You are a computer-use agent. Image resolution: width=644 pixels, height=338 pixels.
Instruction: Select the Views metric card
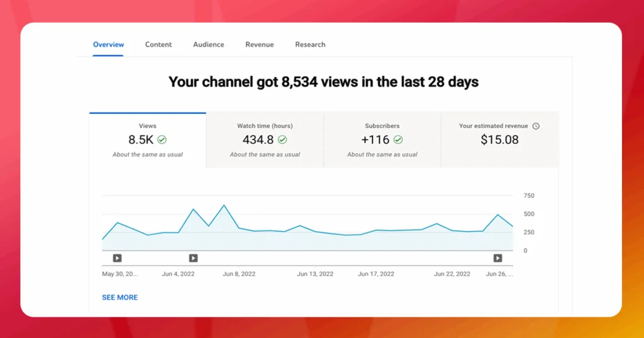pos(147,140)
